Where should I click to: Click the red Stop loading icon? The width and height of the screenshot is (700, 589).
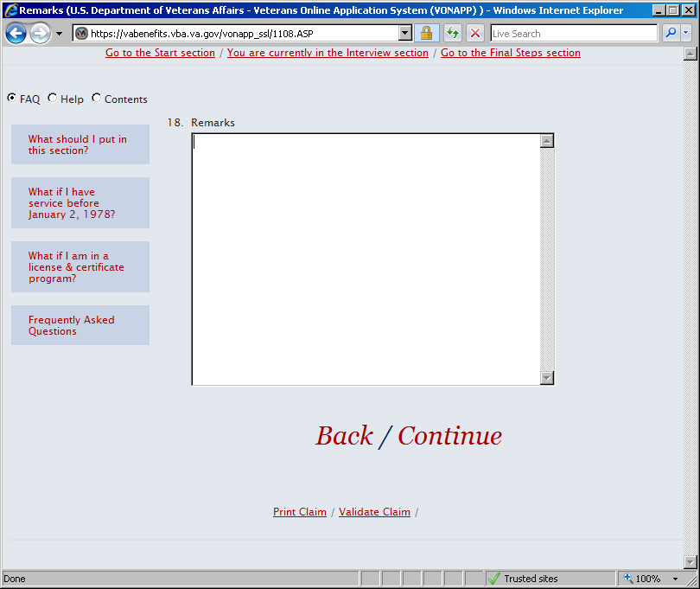click(x=475, y=34)
